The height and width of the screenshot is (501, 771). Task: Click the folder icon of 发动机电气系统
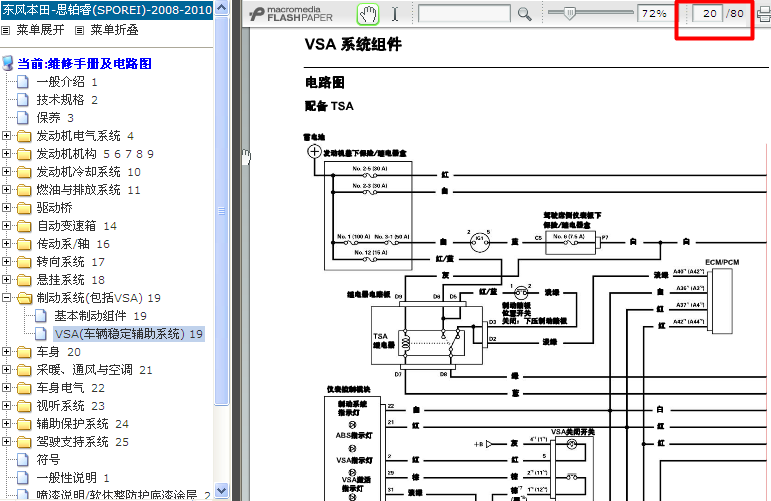tap(24, 136)
